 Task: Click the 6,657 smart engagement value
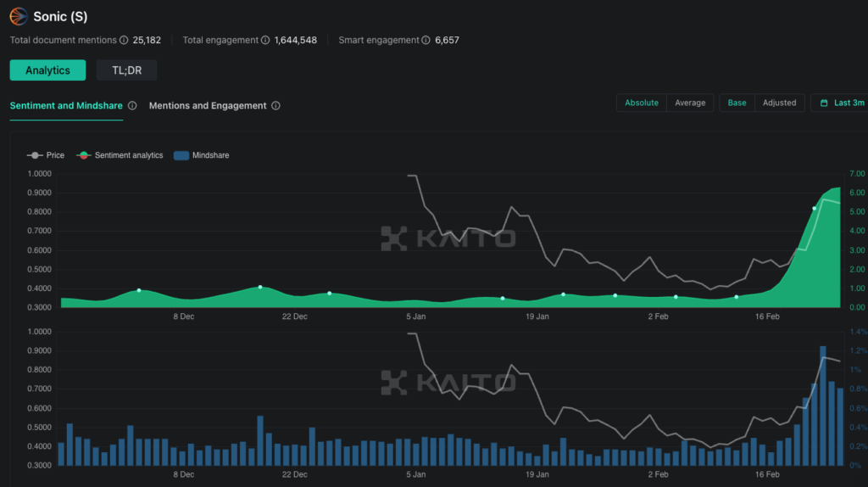447,40
